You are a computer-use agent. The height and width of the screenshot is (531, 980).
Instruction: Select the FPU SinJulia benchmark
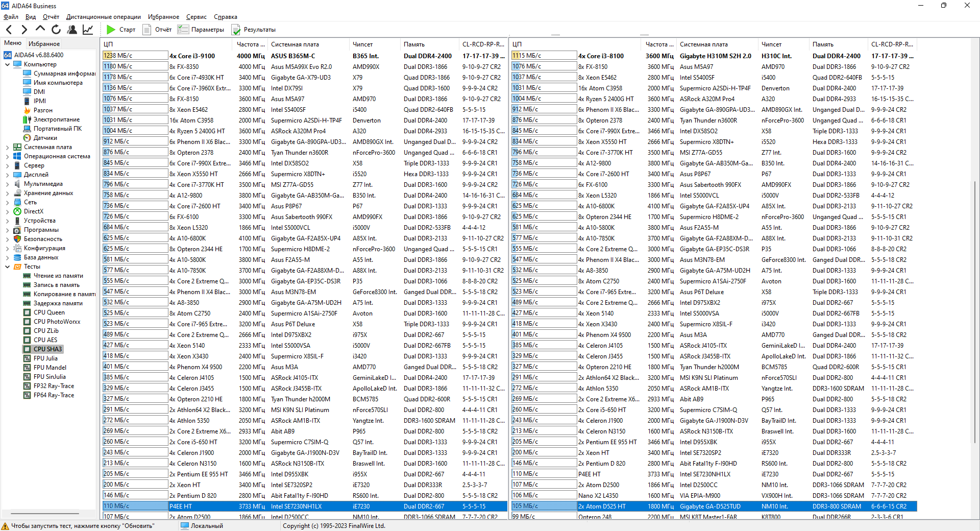[44, 377]
